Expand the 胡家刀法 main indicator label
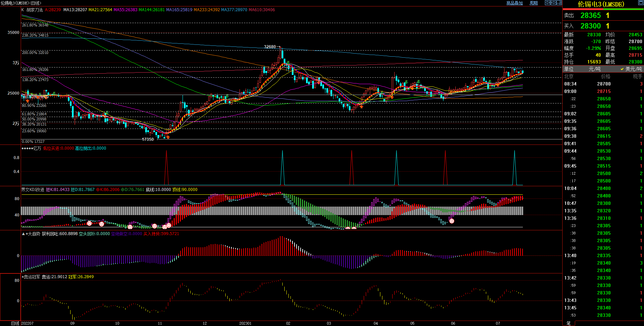 [35, 10]
